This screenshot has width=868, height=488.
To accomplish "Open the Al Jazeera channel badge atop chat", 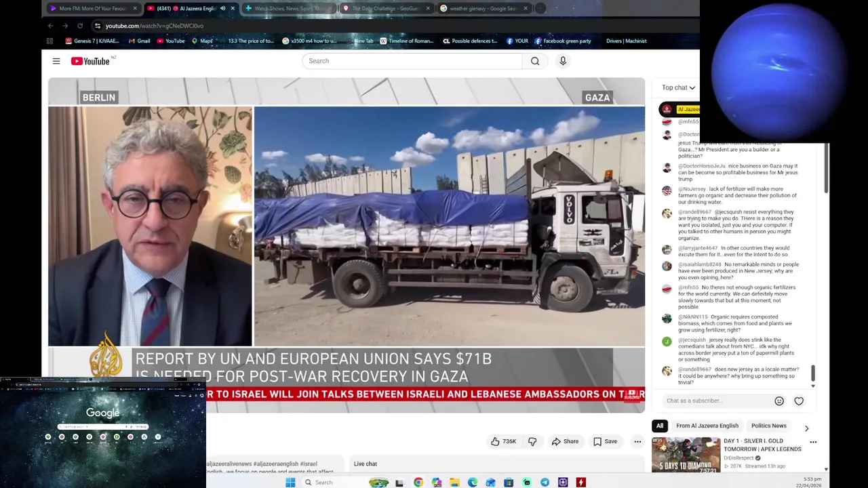I will (679, 109).
